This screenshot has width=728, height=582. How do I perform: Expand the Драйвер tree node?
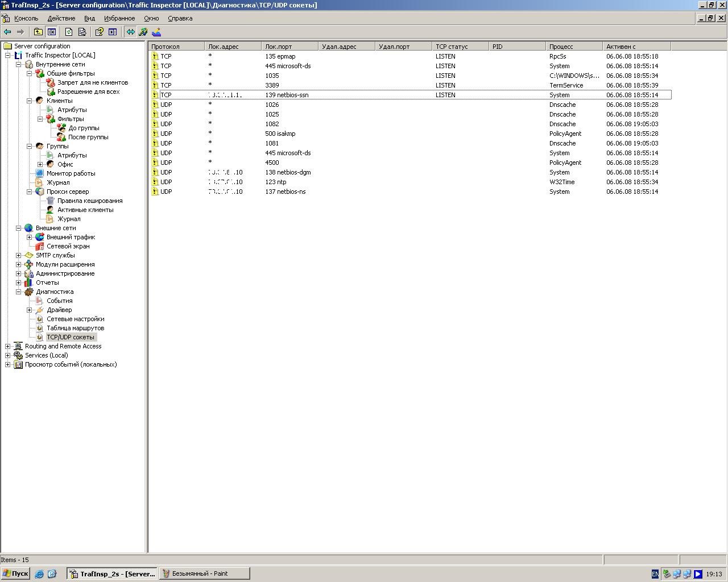pyautogui.click(x=30, y=310)
